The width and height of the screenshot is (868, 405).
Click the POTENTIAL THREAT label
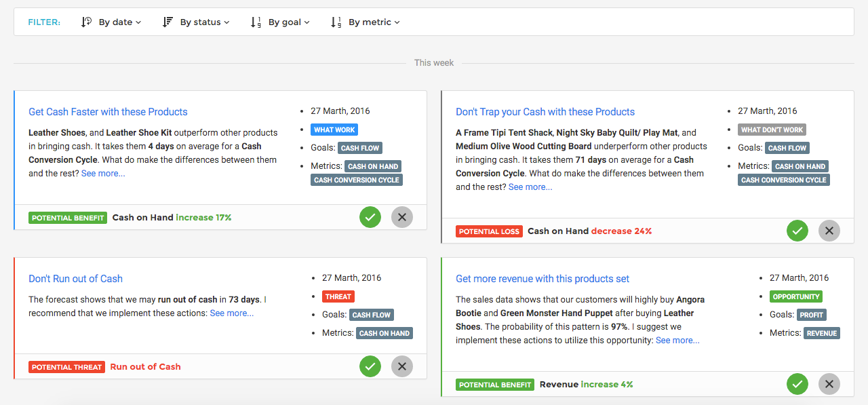click(66, 367)
